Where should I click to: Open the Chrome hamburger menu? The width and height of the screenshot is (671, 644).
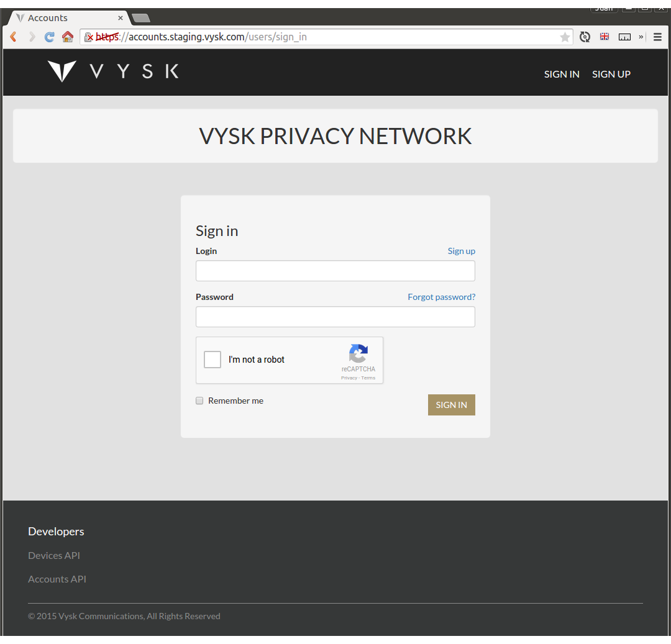(658, 37)
